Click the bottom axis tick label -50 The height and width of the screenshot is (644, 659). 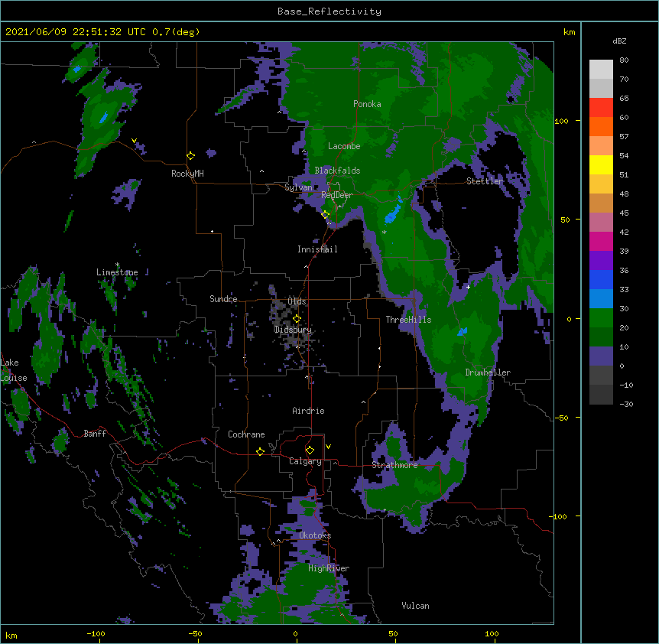pyautogui.click(x=195, y=633)
